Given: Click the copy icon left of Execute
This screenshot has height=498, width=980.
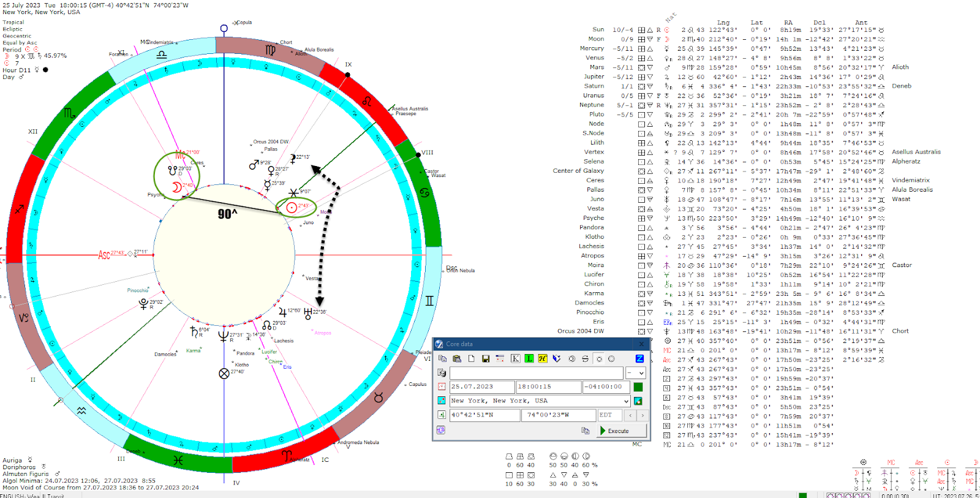Looking at the screenshot, I should pyautogui.click(x=585, y=431).
